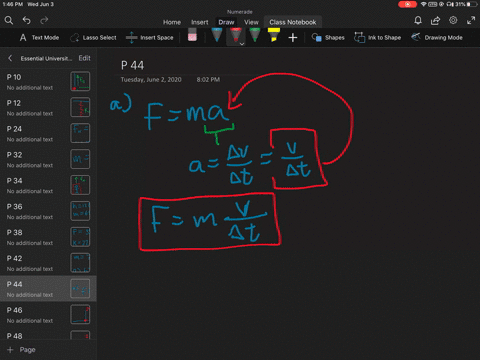The height and width of the screenshot is (360, 480).
Task: Open page P 12
Action: click(48, 108)
